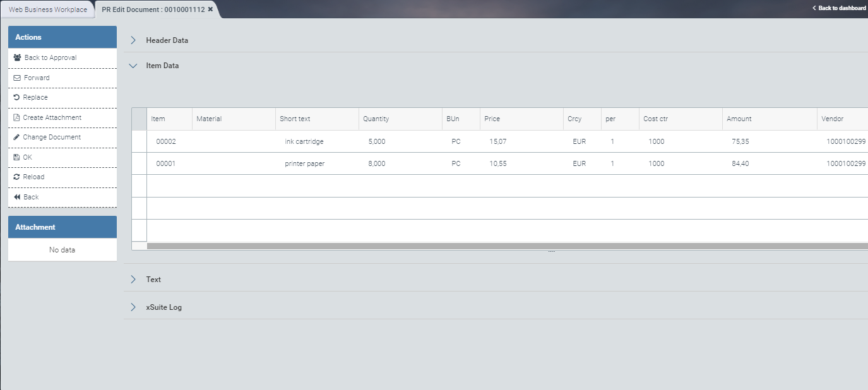
Task: Click the Back to Approval people icon
Action: (17, 57)
